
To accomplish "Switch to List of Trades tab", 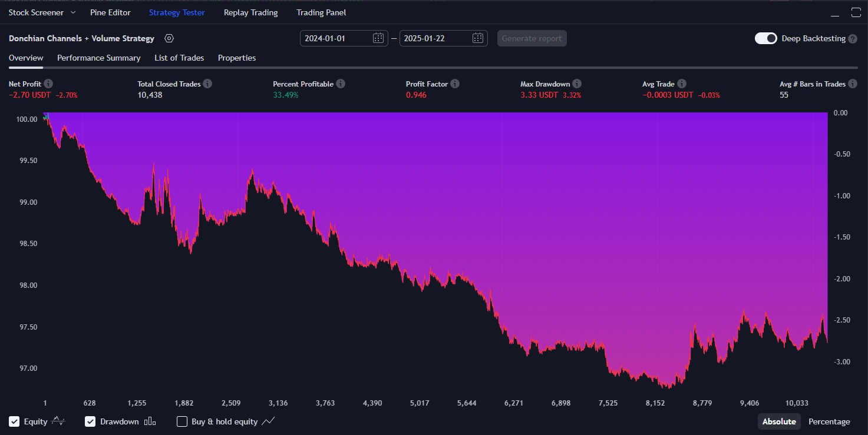I will pyautogui.click(x=179, y=58).
